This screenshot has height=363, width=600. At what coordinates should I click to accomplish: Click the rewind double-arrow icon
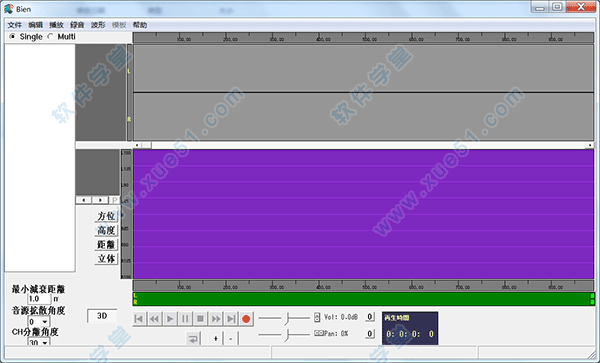[155, 319]
